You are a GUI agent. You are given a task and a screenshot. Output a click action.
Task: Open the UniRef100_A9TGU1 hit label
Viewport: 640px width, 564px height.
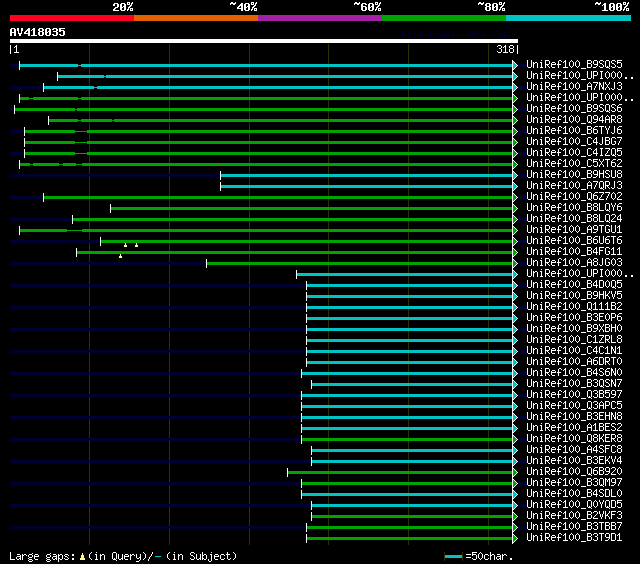pyautogui.click(x=574, y=230)
